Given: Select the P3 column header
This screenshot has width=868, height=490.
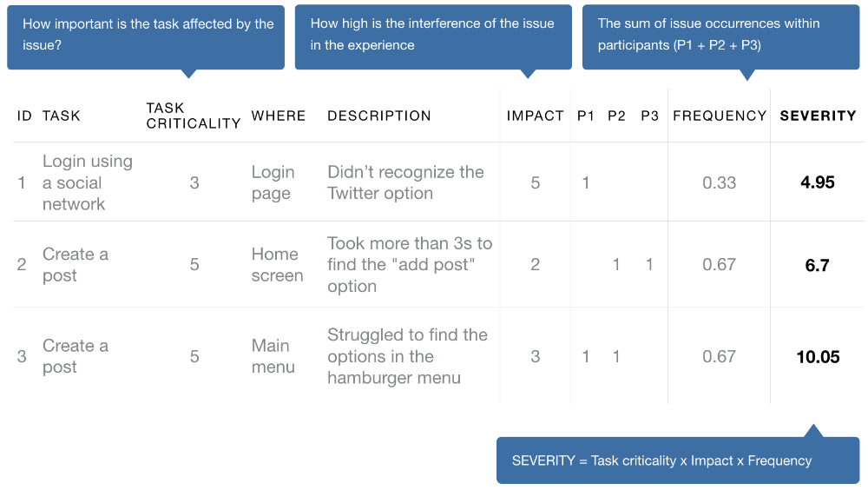Looking at the screenshot, I should [x=649, y=116].
